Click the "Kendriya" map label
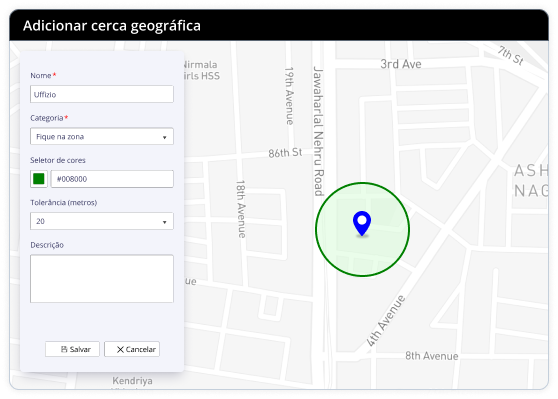Screen dimensions: 558x399 pyautogui.click(x=132, y=380)
